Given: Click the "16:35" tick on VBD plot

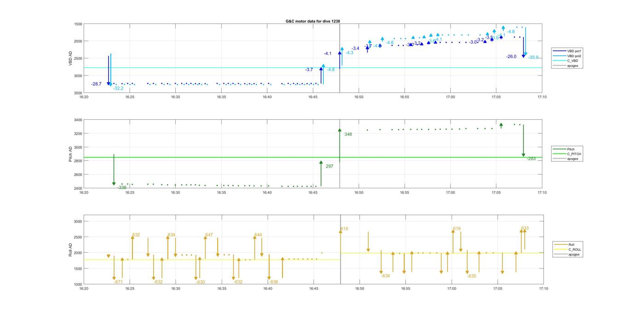Looking at the screenshot, I should (x=221, y=97).
